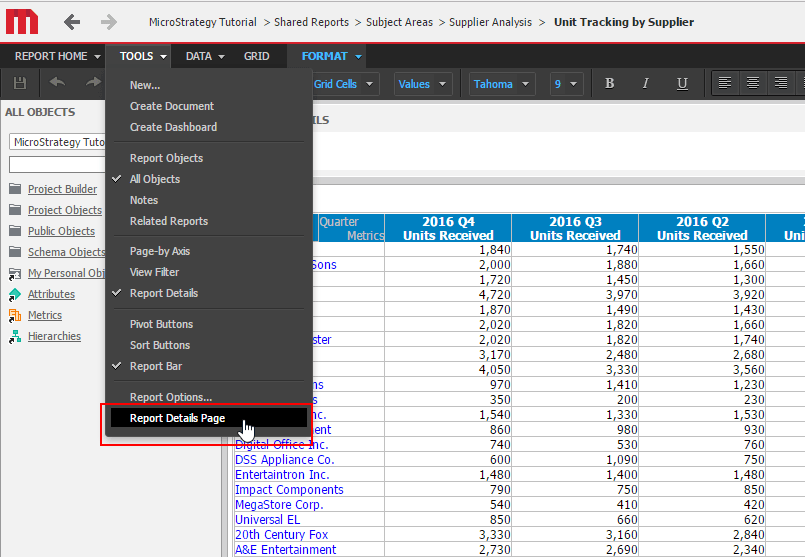Apply bold formatting with B icon
The width and height of the screenshot is (805, 557).
pos(610,84)
